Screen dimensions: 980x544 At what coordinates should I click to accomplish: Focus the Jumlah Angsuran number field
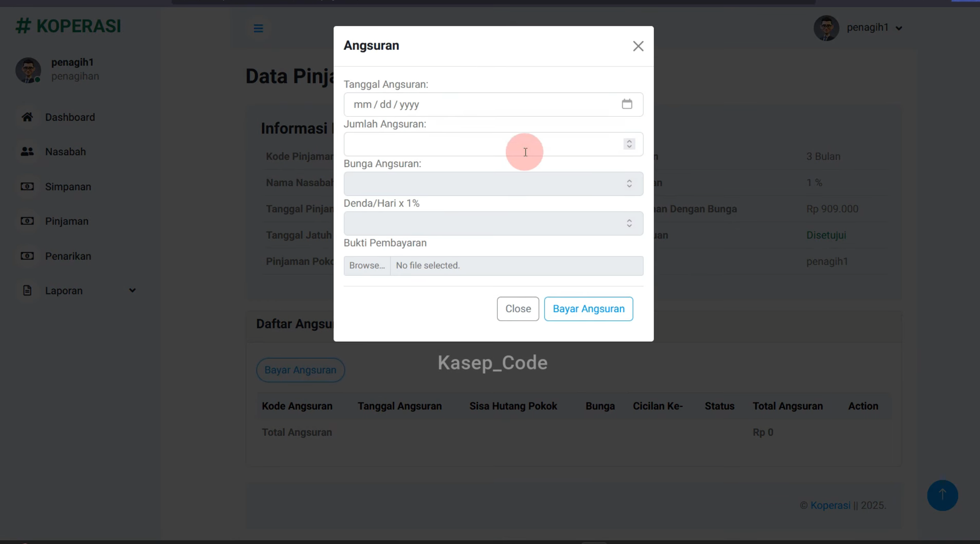493,144
